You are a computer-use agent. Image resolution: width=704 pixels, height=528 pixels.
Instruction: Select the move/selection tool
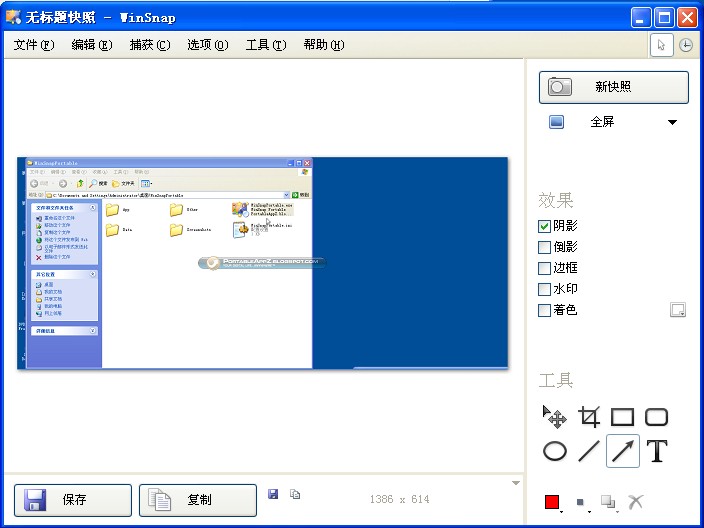click(x=554, y=417)
